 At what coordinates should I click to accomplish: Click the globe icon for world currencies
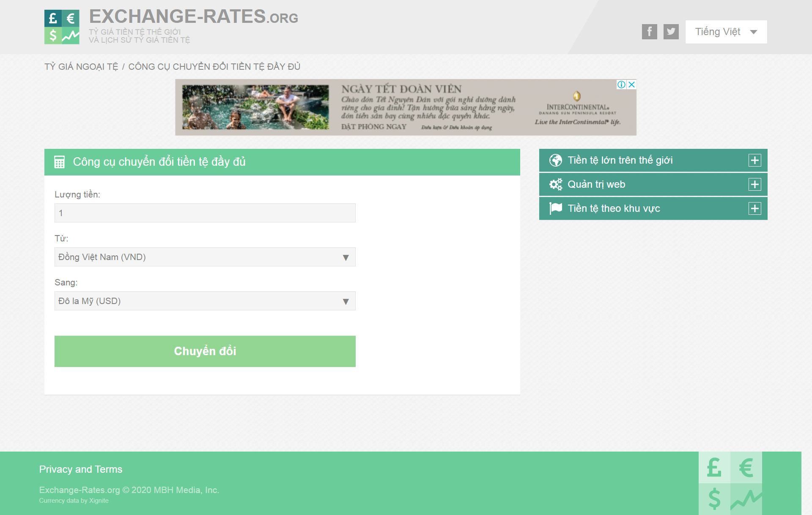pyautogui.click(x=555, y=160)
